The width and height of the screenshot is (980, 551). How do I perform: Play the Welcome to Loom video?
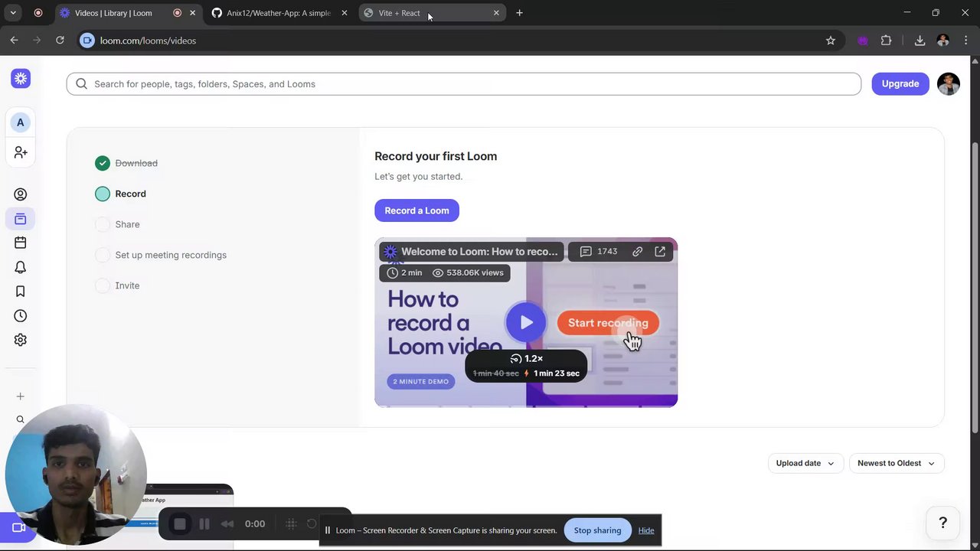coord(526,323)
